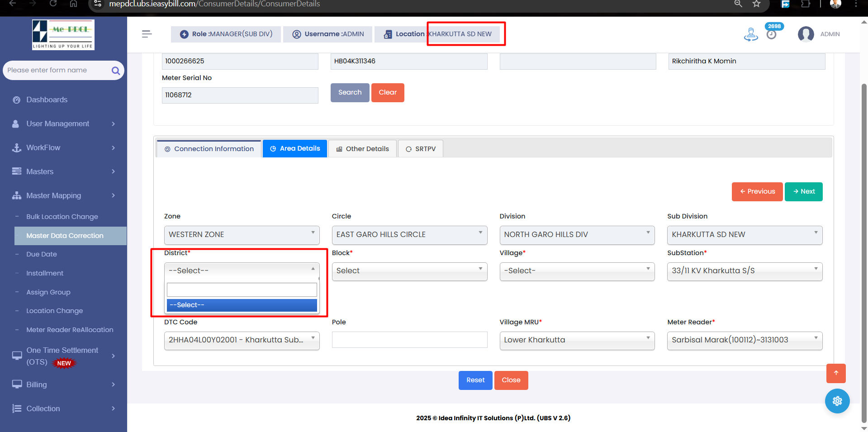
Task: Open the Village dropdown
Action: click(577, 271)
